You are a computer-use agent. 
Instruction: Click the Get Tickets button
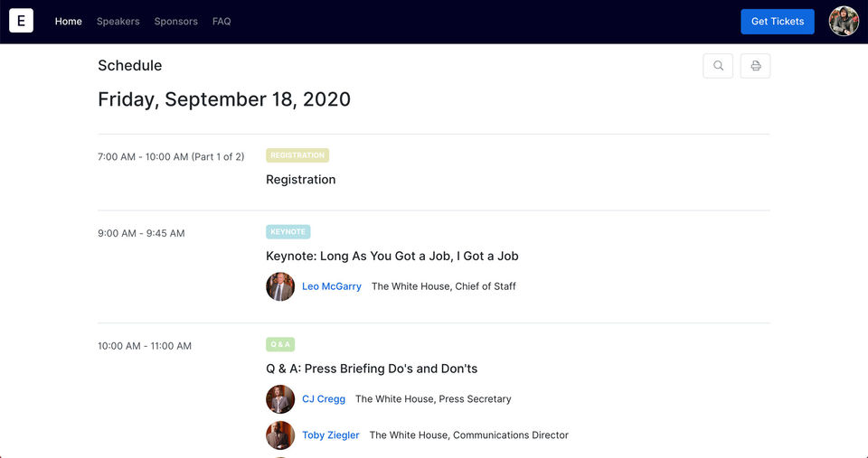pos(778,21)
